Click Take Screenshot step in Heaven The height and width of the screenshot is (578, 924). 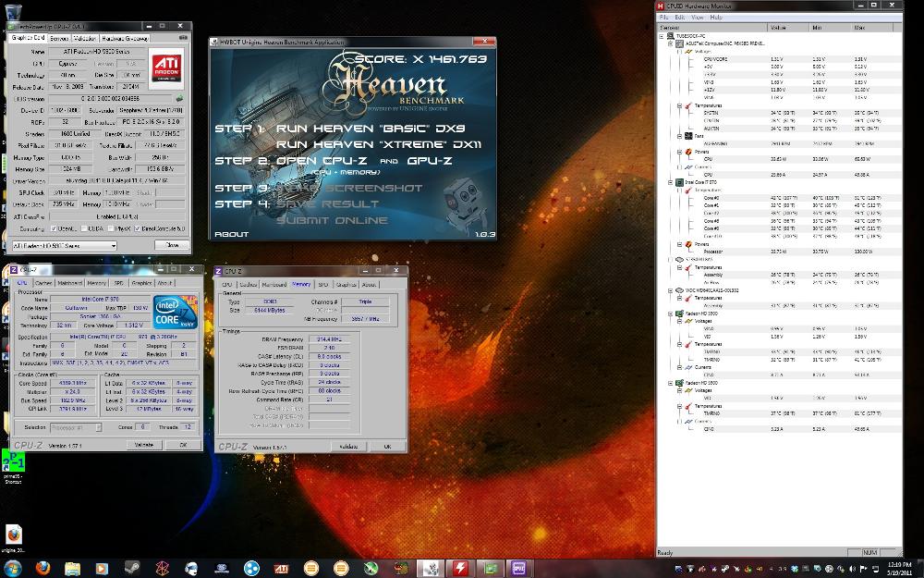pos(350,188)
